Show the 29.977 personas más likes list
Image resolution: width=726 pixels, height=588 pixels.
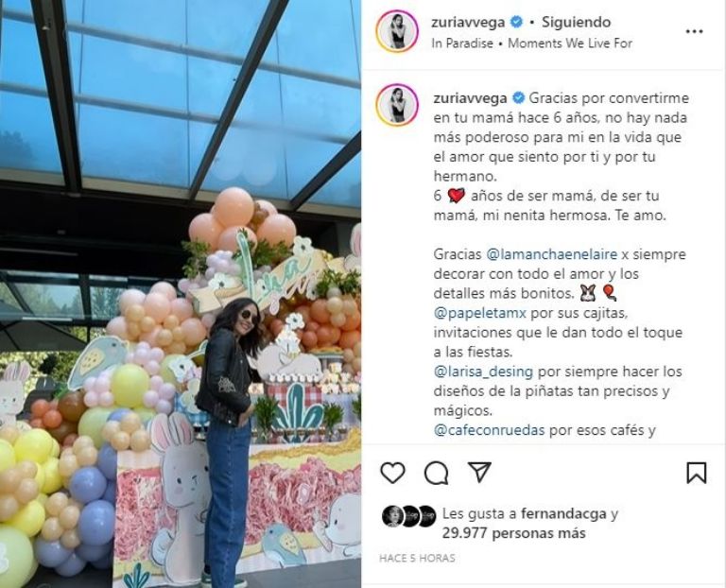(514, 533)
